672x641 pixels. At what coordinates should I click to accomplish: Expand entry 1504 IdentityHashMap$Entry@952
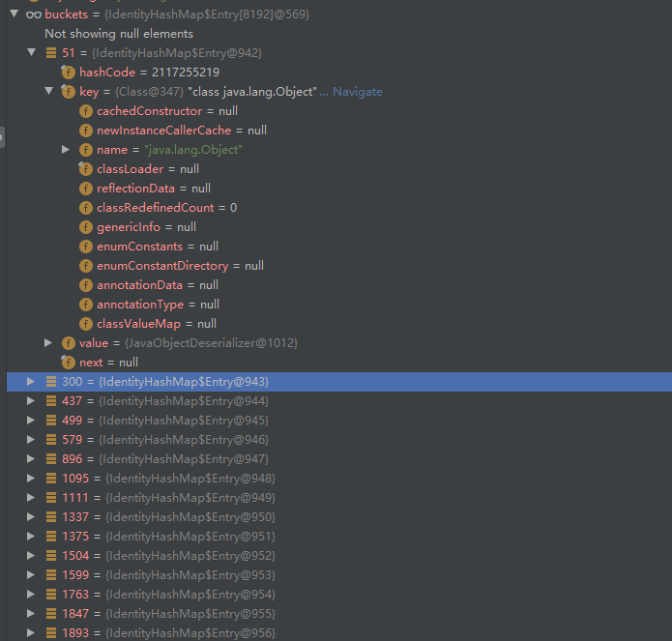(x=31, y=555)
